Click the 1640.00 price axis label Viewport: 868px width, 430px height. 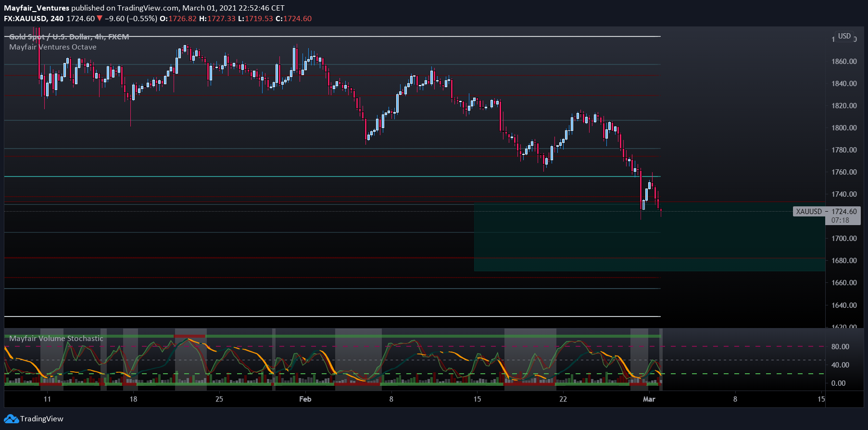844,305
